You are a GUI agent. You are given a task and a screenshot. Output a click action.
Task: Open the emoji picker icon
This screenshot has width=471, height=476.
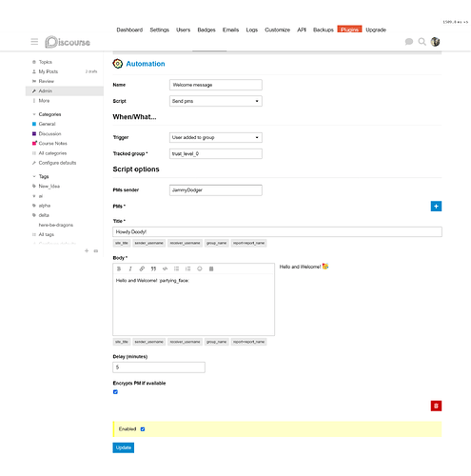(x=200, y=268)
